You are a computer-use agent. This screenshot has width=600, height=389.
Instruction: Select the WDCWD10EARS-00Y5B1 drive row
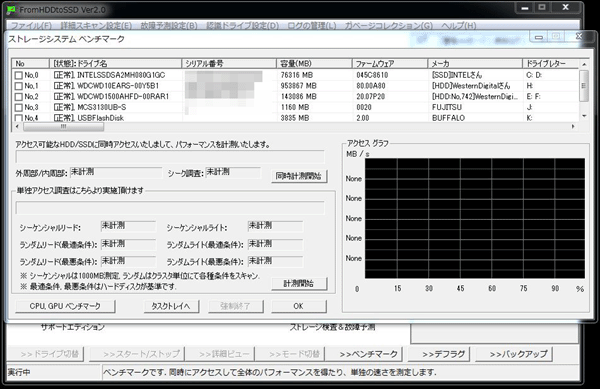coord(295,86)
